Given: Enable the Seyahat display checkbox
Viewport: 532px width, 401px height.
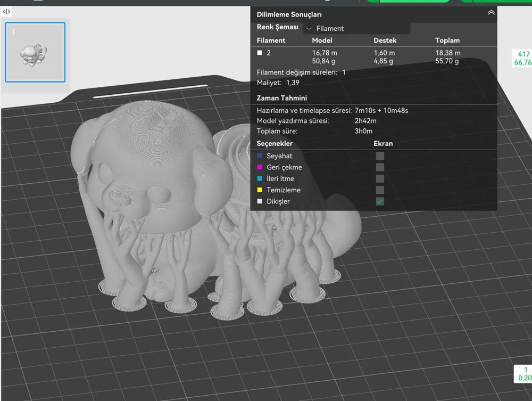Looking at the screenshot, I should 380,156.
